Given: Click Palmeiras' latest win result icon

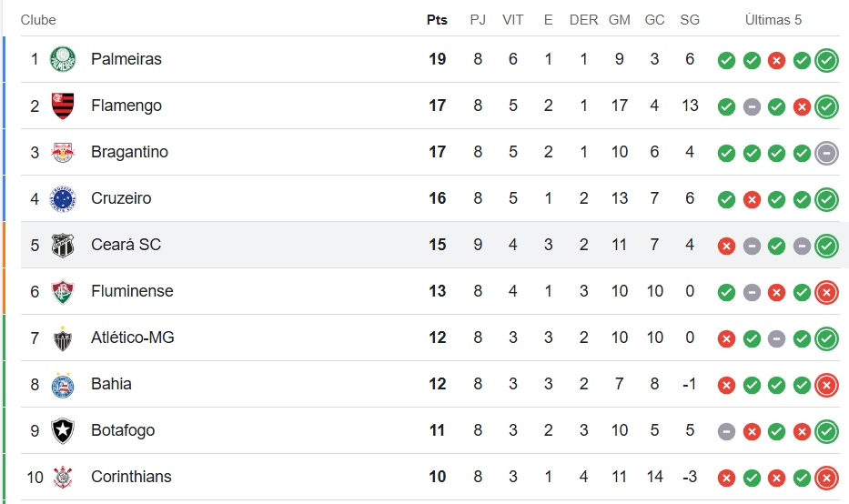Looking at the screenshot, I should tap(827, 60).
